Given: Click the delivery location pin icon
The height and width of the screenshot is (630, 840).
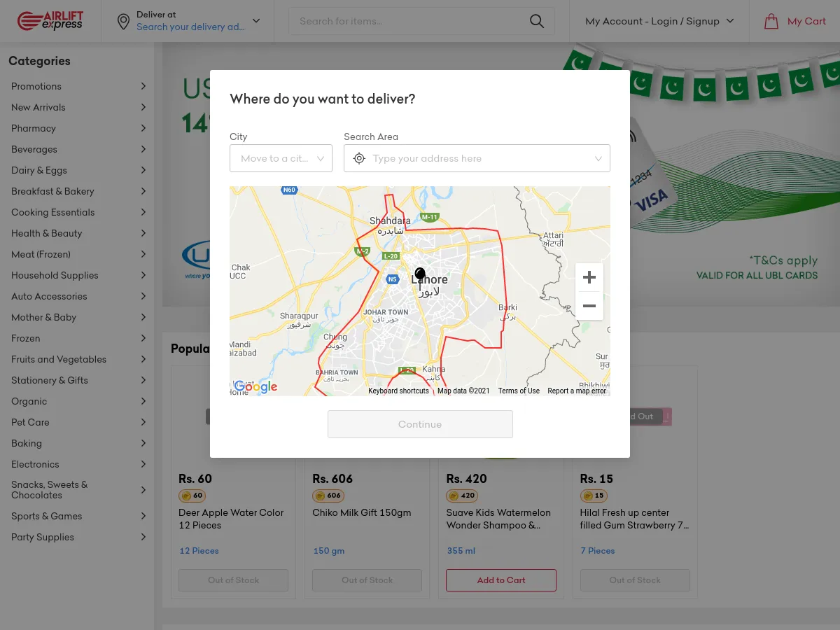Looking at the screenshot, I should [x=123, y=22].
